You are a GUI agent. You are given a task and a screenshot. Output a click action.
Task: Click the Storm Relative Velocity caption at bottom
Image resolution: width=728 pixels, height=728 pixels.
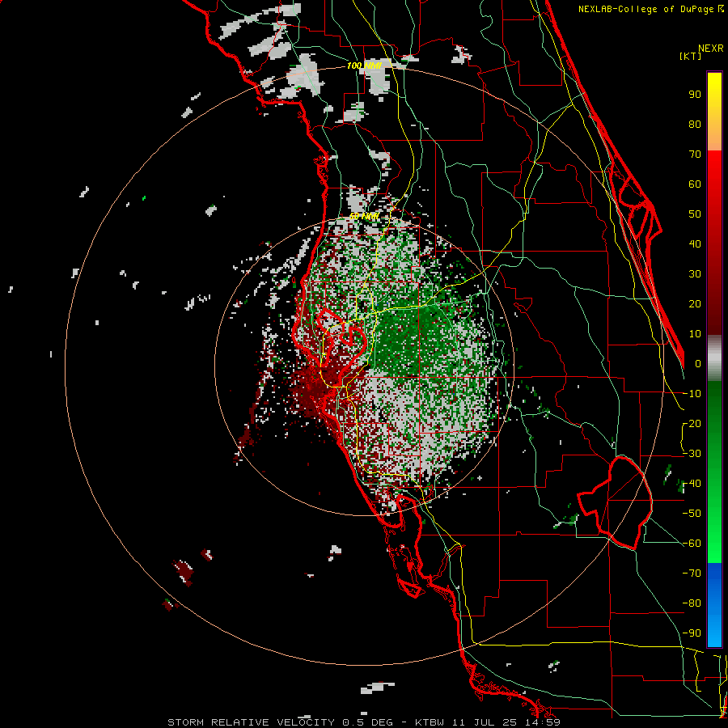click(363, 722)
